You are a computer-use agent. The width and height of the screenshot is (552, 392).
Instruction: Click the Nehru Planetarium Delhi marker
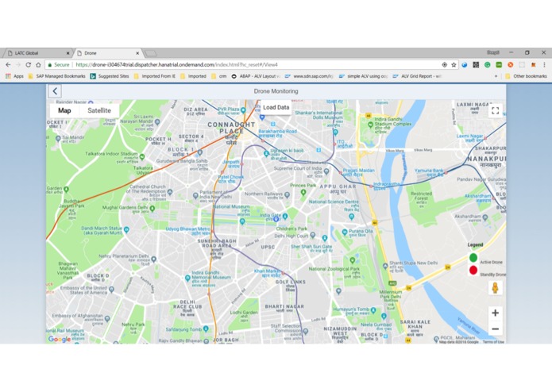153,259
